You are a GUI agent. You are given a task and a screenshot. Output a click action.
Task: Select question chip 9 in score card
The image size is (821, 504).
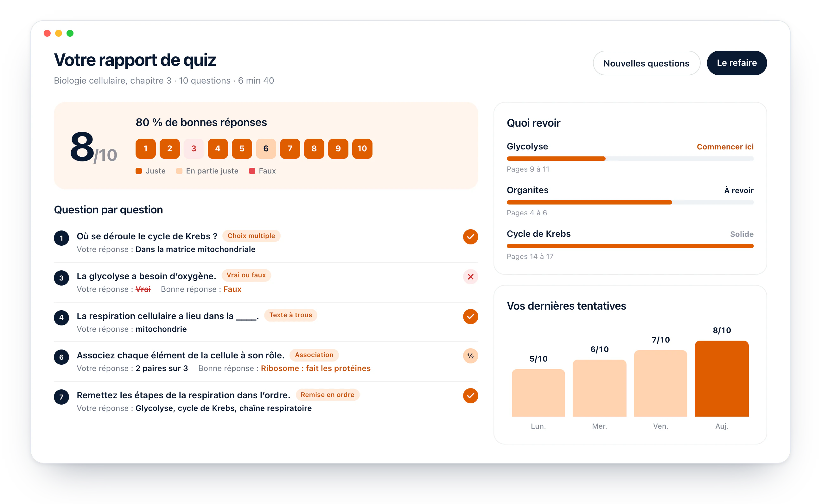pos(338,149)
